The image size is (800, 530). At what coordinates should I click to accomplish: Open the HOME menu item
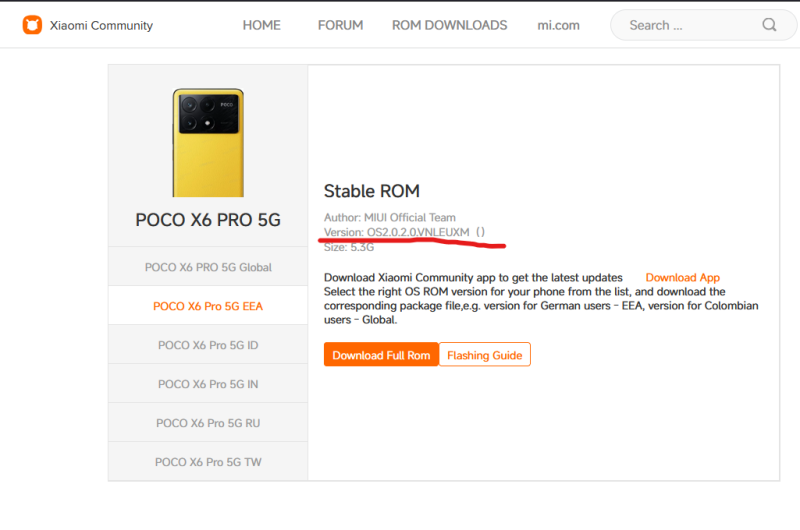pyautogui.click(x=261, y=25)
